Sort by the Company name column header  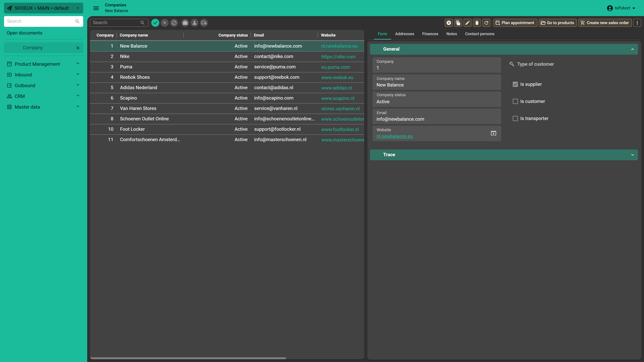pyautogui.click(x=134, y=35)
